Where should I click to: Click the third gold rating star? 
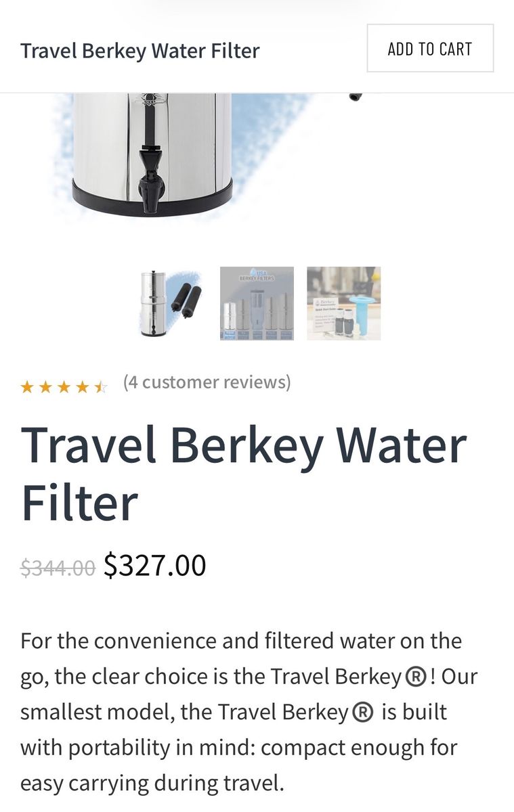pyautogui.click(x=64, y=387)
